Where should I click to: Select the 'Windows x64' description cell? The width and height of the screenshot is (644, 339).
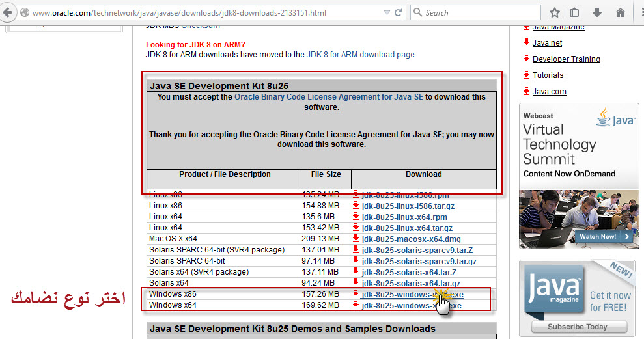[x=173, y=305]
